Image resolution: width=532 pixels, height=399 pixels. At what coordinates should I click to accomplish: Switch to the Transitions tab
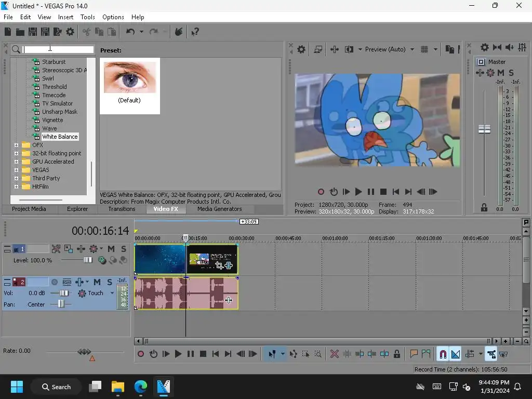point(122,209)
